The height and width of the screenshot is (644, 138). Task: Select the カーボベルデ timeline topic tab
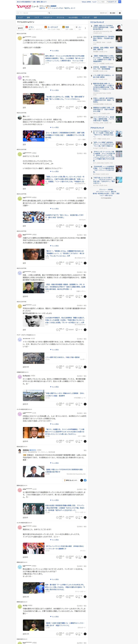pos(53,28)
